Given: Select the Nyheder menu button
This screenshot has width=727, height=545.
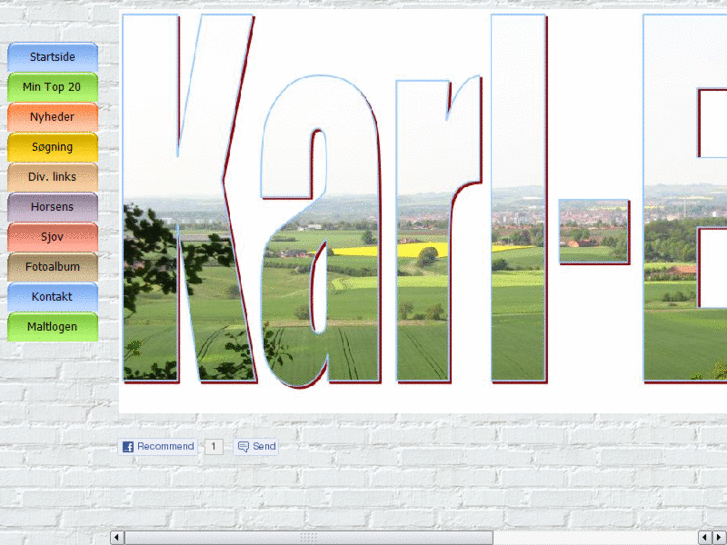Looking at the screenshot, I should (52, 117).
